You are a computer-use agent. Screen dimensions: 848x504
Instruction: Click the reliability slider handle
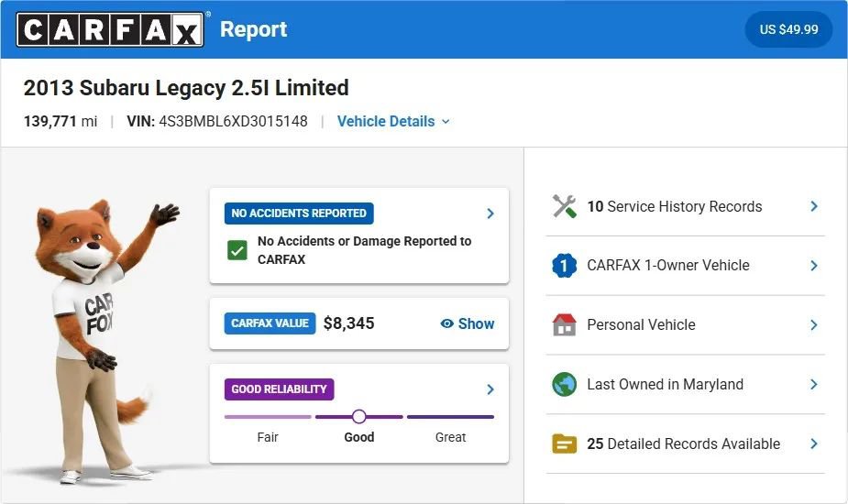[x=358, y=416]
